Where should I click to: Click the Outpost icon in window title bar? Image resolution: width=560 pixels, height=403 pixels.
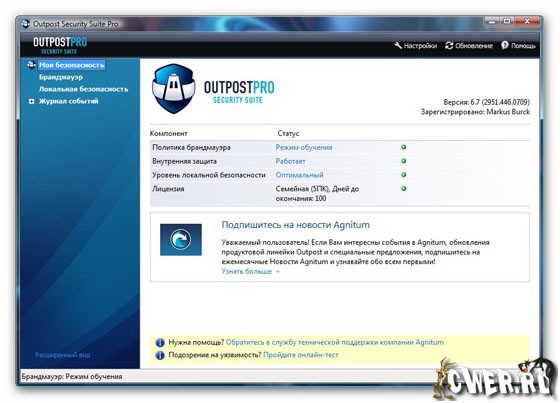pos(25,24)
